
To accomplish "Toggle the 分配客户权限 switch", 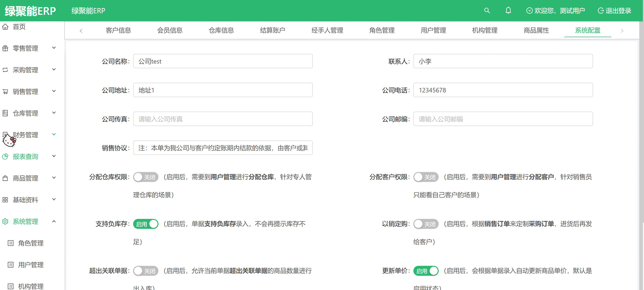I will [426, 177].
